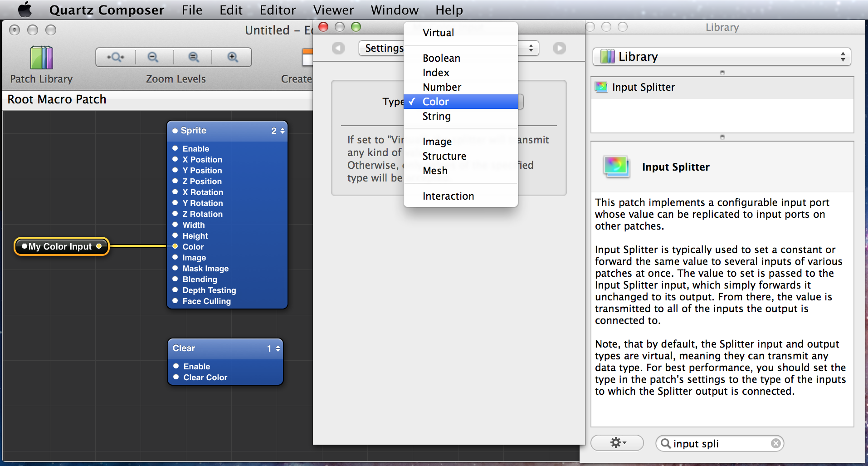The image size is (868, 466).
Task: Choose Mesh from the Type menu
Action: 461,171
